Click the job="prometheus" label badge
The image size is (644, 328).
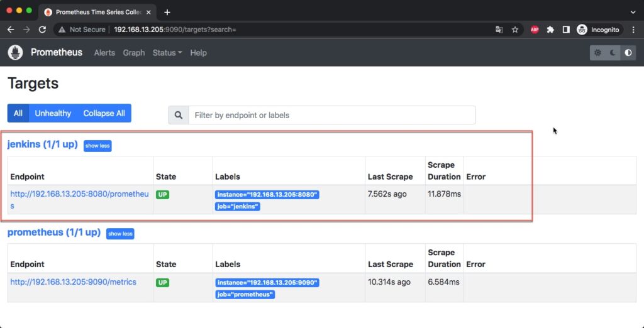pyautogui.click(x=245, y=294)
